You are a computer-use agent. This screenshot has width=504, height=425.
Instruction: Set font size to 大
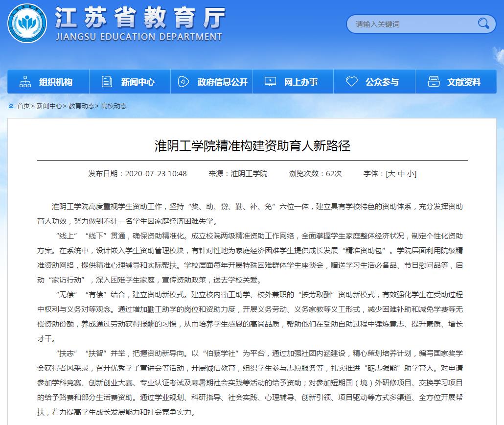point(391,174)
